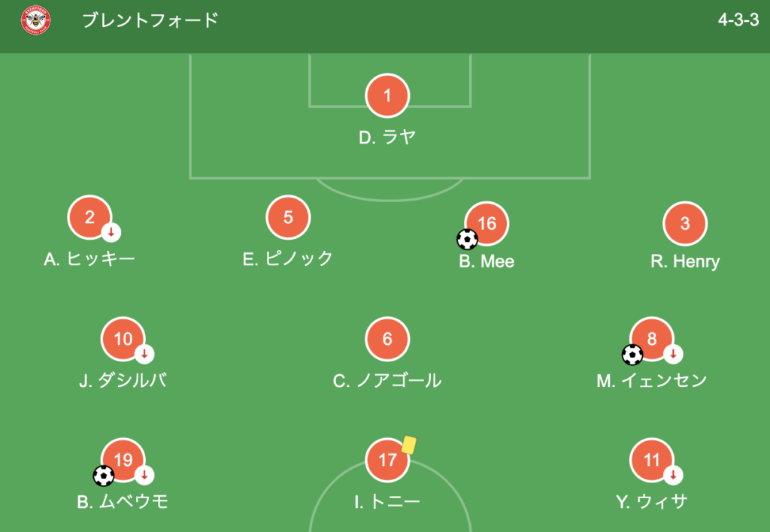Click the goal ball icon on B. Mee
Viewport: 770px width, 532px height.
tap(467, 240)
